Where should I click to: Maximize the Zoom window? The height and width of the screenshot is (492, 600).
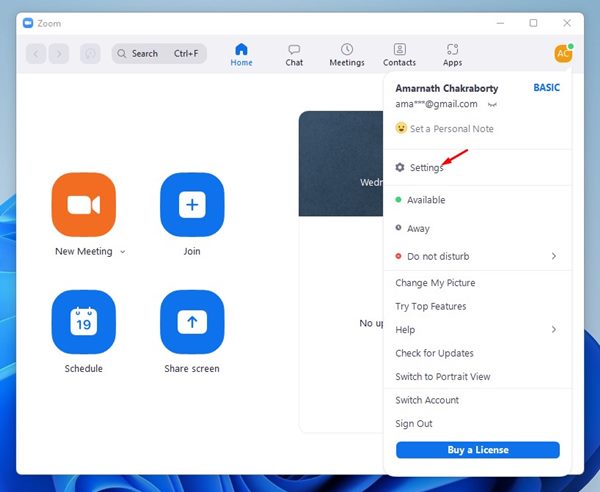tap(533, 23)
